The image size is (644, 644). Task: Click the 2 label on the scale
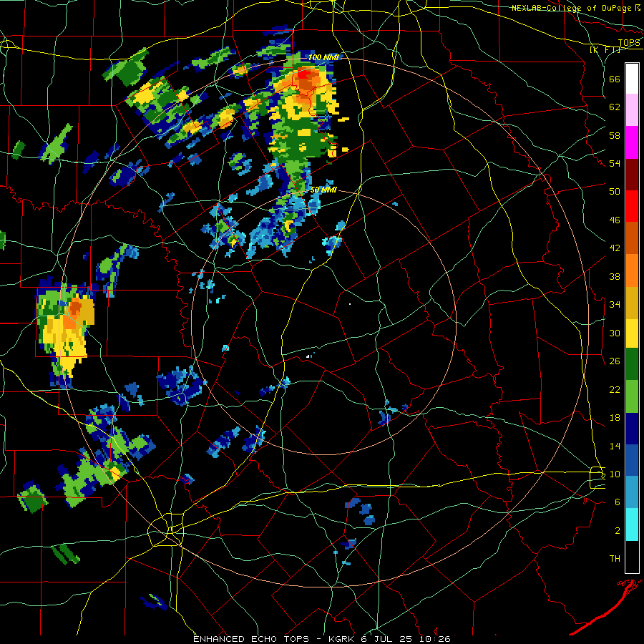(617, 531)
